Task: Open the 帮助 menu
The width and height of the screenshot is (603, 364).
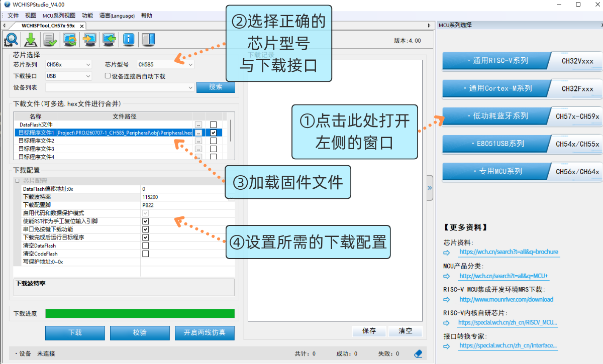Action: [x=147, y=16]
